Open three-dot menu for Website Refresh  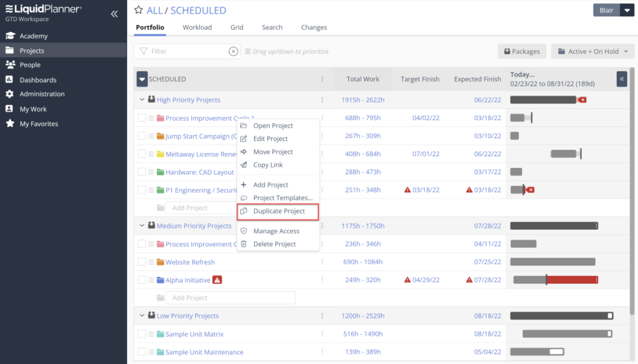tap(322, 261)
